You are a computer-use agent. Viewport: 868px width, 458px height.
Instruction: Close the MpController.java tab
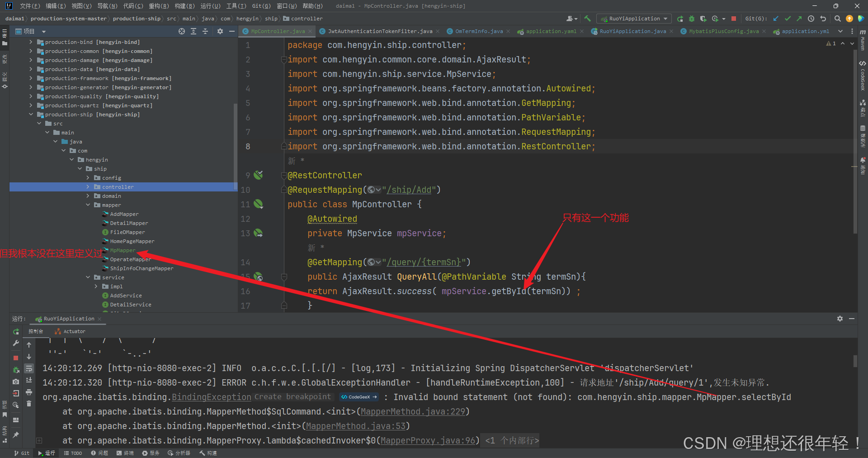tap(310, 31)
